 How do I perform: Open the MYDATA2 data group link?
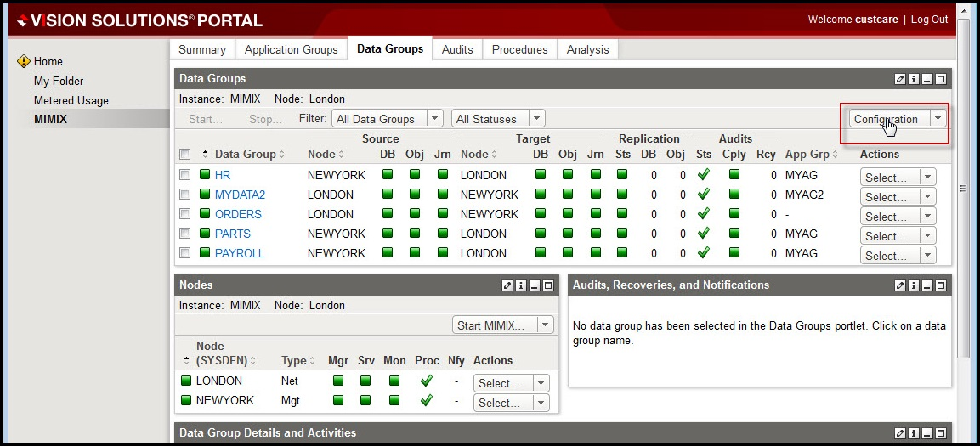click(x=240, y=195)
